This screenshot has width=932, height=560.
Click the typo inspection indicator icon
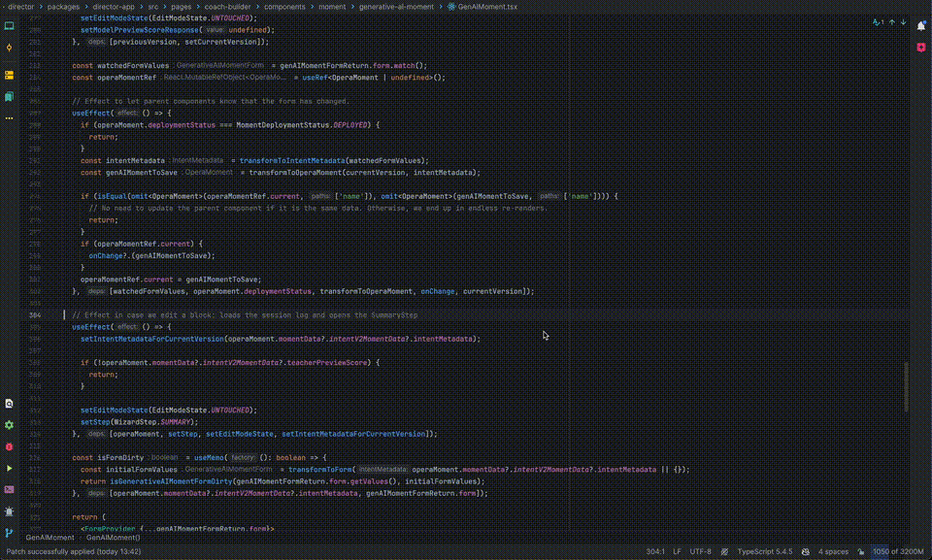[878, 22]
